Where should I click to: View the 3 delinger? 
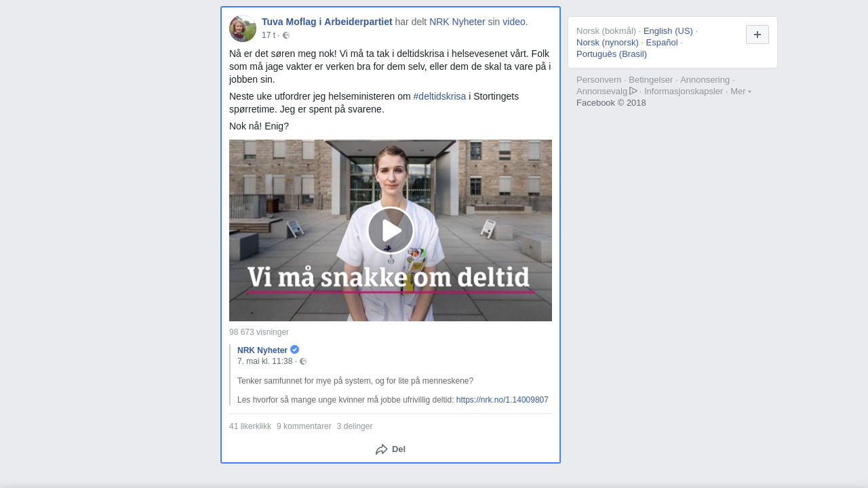coord(355,426)
